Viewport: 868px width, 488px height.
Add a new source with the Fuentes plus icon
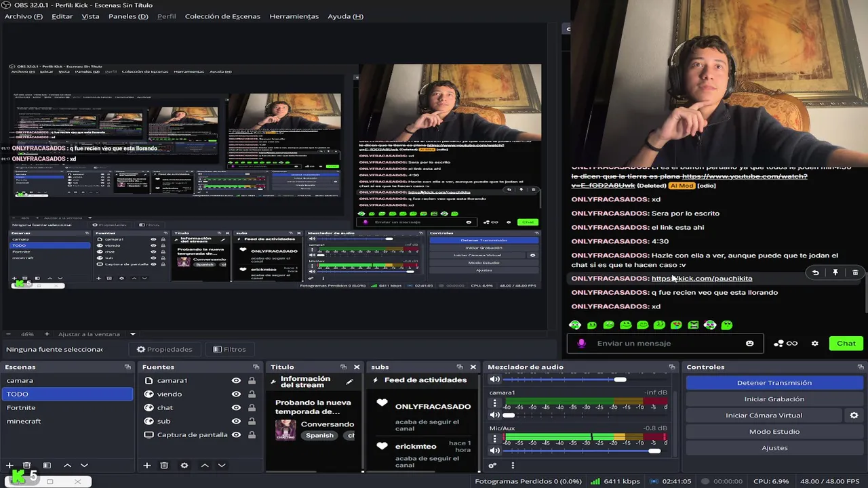point(146,466)
